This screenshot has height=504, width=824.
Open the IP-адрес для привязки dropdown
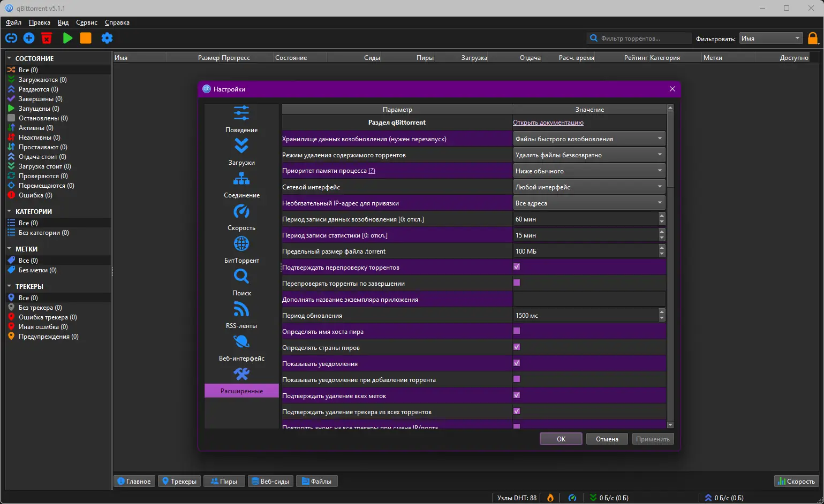pyautogui.click(x=589, y=203)
